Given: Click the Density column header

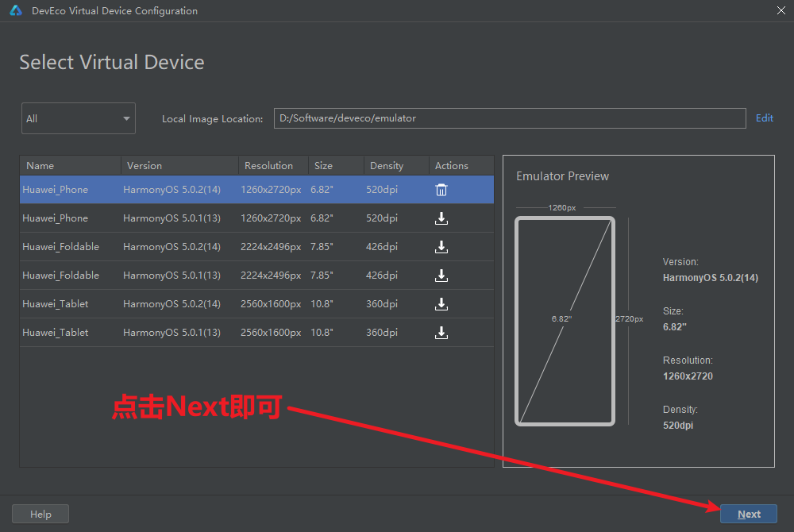Looking at the screenshot, I should (x=396, y=165).
